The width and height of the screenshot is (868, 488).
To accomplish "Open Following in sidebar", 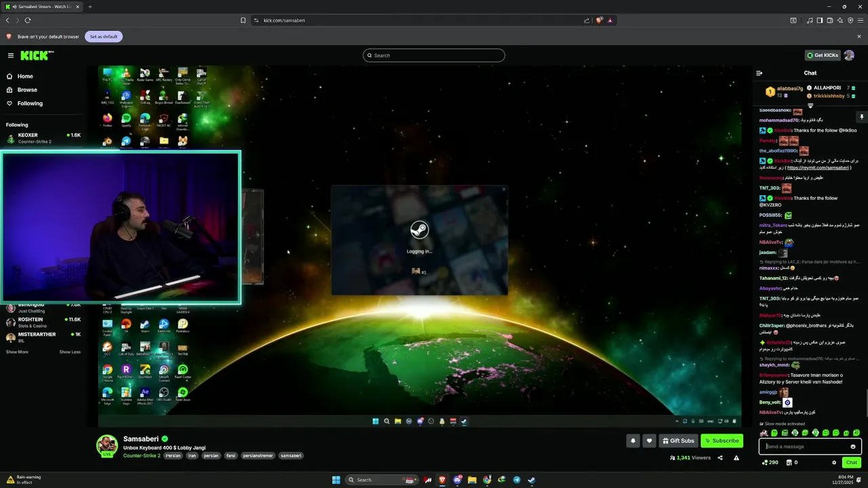I will pyautogui.click(x=30, y=104).
